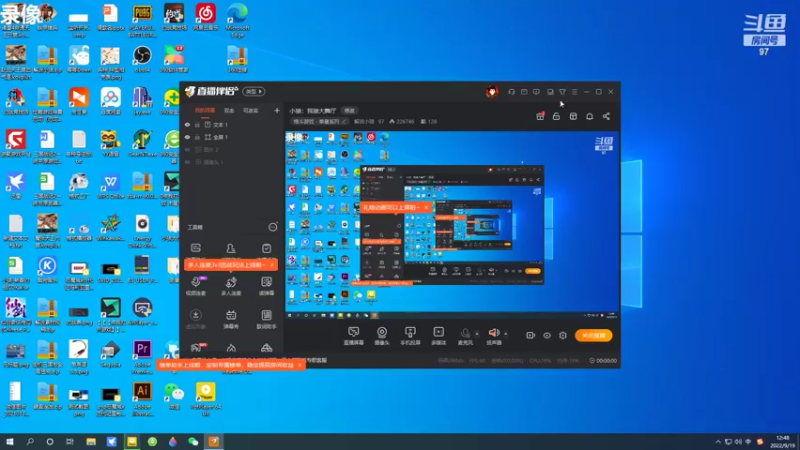Click the 修改 button beside room title
Image resolution: width=800 pixels, height=450 pixels.
pos(349,110)
